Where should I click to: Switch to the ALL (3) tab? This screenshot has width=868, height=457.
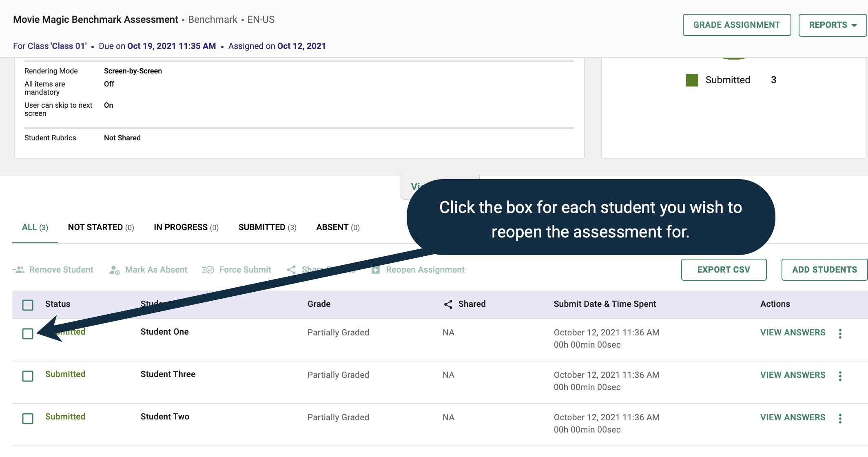click(35, 227)
